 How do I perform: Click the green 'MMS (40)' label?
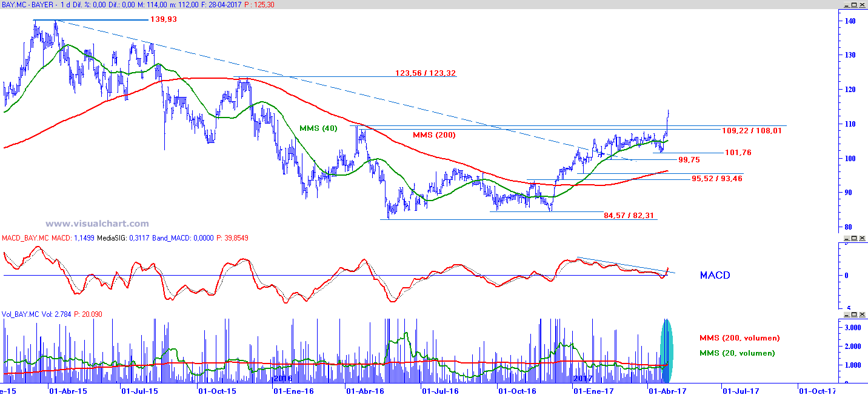318,128
